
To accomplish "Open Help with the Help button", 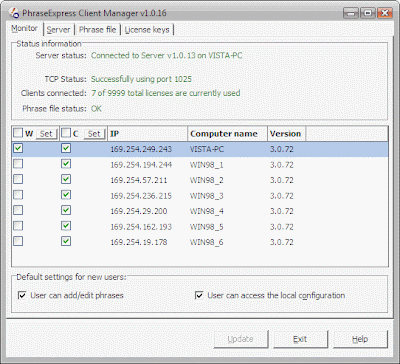I will pyautogui.click(x=360, y=339).
